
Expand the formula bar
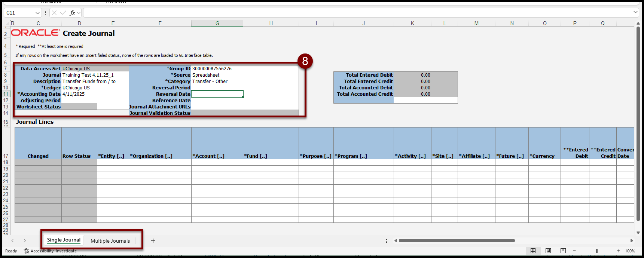coord(635,12)
